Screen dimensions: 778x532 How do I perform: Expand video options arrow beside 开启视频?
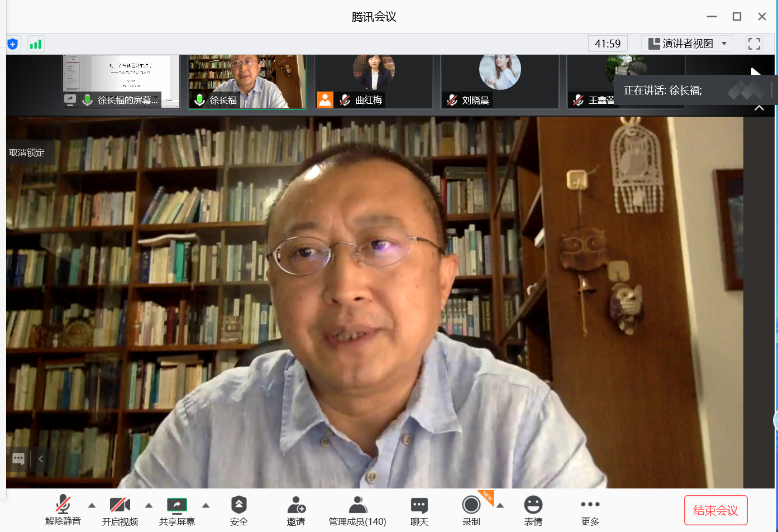point(149,506)
